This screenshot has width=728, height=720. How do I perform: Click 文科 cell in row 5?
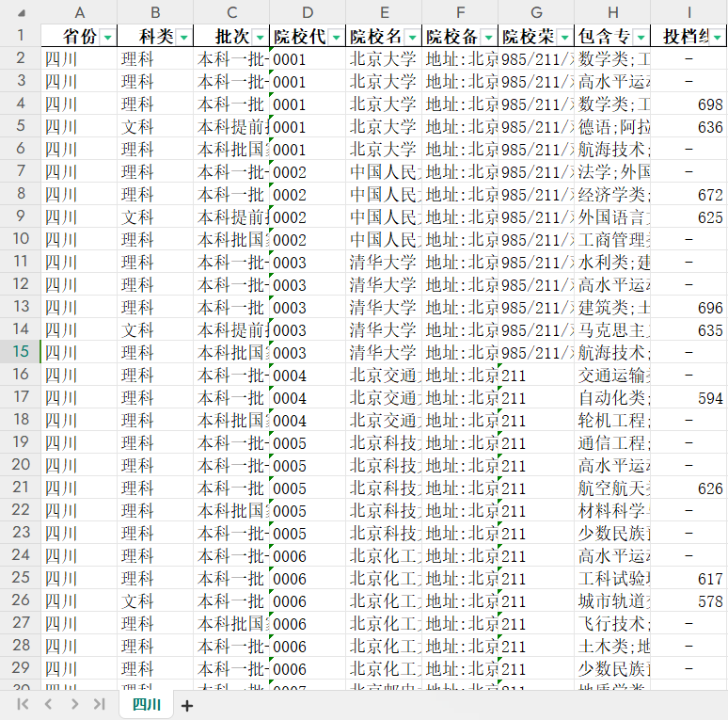(155, 126)
